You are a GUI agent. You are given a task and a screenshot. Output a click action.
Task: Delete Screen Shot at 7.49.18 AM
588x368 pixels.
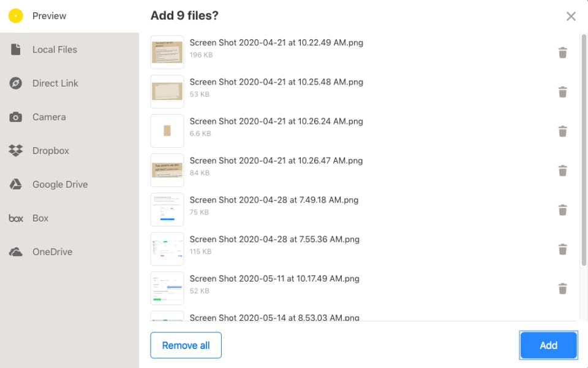pyautogui.click(x=563, y=210)
